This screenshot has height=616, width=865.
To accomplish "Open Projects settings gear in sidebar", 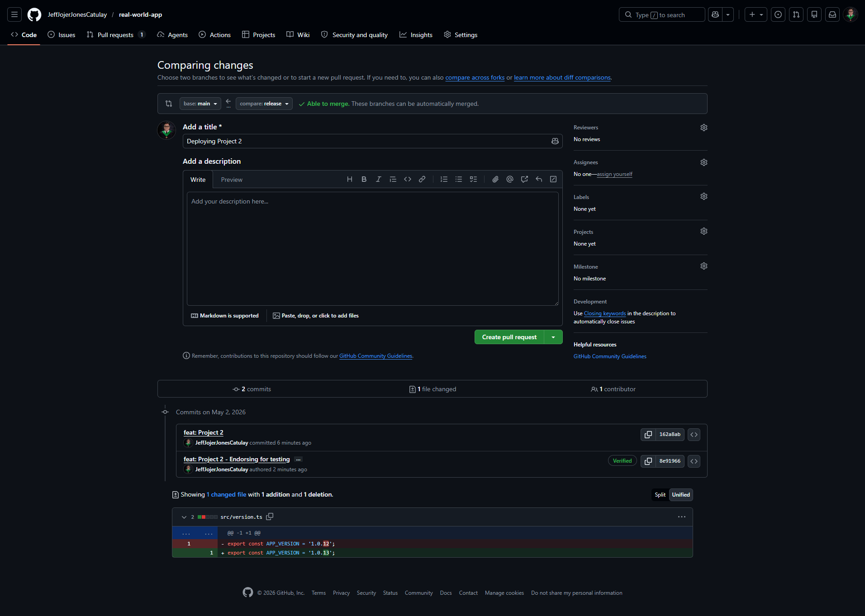I will 704,231.
